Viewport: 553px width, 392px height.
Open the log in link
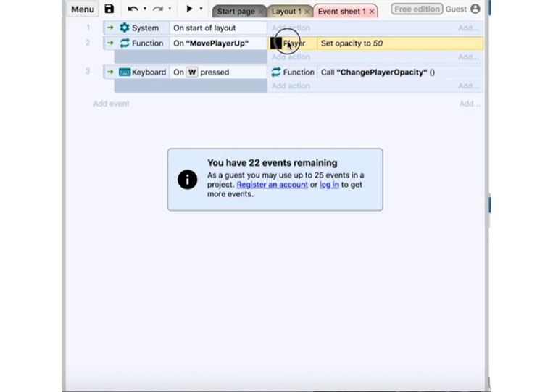(x=329, y=185)
